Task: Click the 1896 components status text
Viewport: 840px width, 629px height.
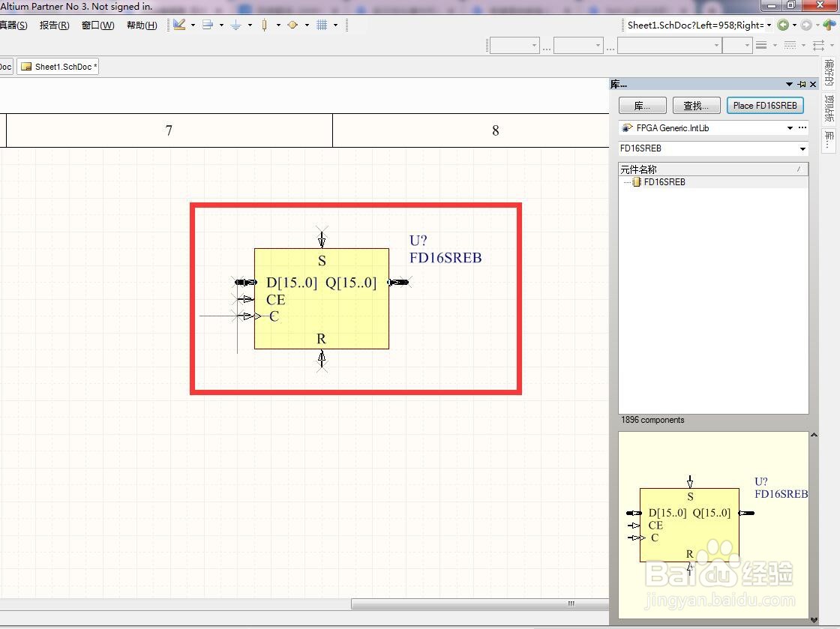Action: pyautogui.click(x=652, y=421)
